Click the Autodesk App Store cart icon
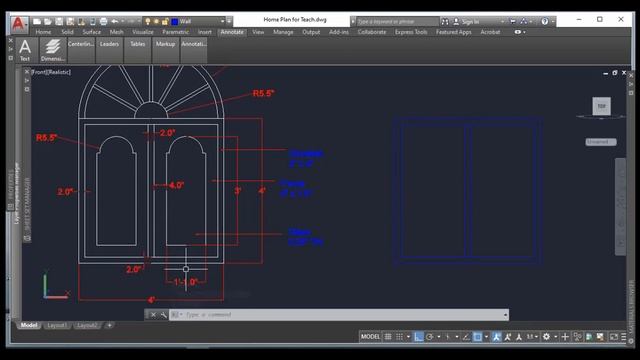The image size is (640, 360). click(x=513, y=21)
